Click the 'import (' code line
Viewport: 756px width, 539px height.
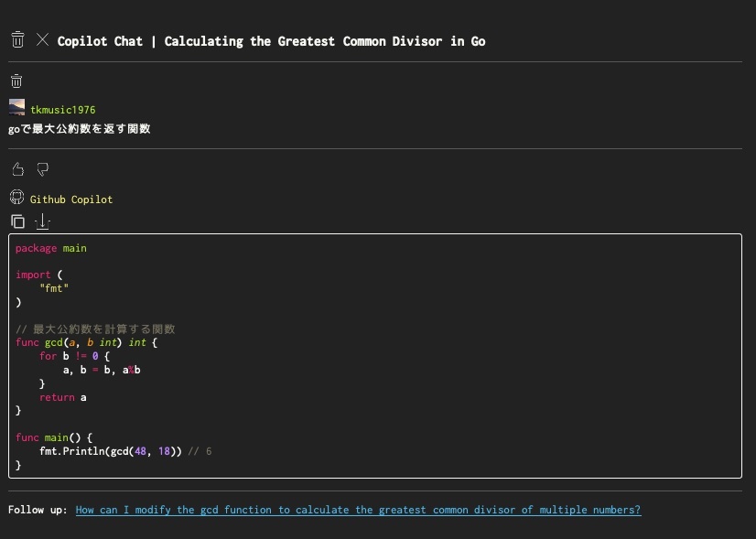[39, 275]
